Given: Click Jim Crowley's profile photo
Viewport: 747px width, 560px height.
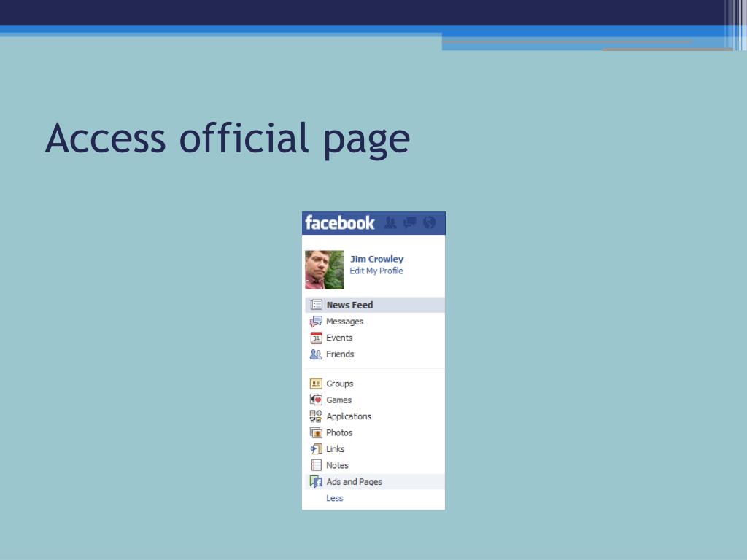Looking at the screenshot, I should click(x=325, y=270).
